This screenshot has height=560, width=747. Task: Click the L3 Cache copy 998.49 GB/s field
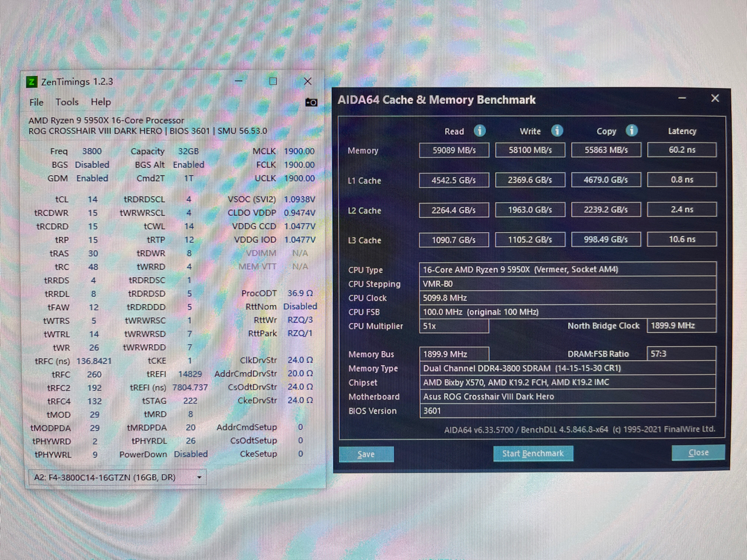coord(606,239)
